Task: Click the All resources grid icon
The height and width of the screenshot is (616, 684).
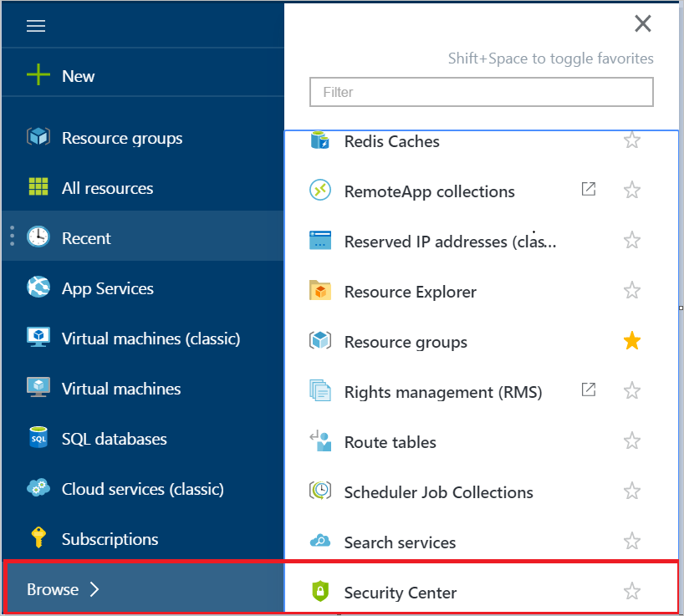Action: (x=38, y=186)
